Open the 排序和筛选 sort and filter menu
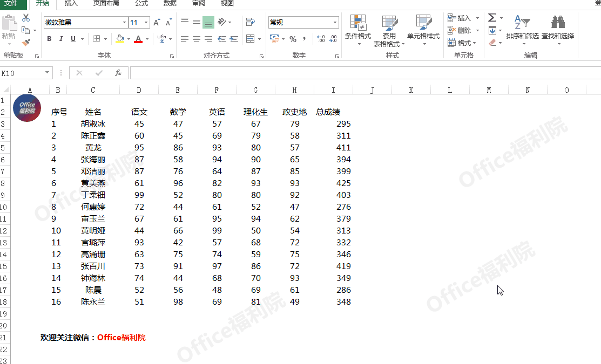 pos(522,30)
